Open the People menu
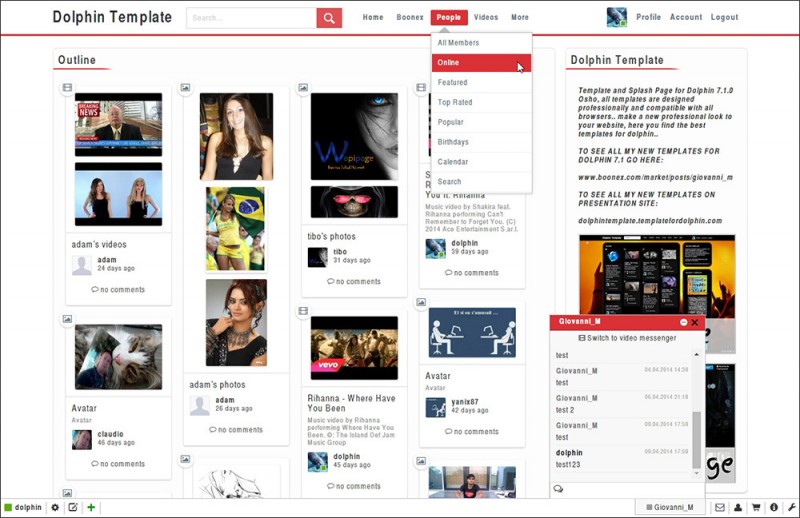The image size is (800, 518). [x=448, y=17]
